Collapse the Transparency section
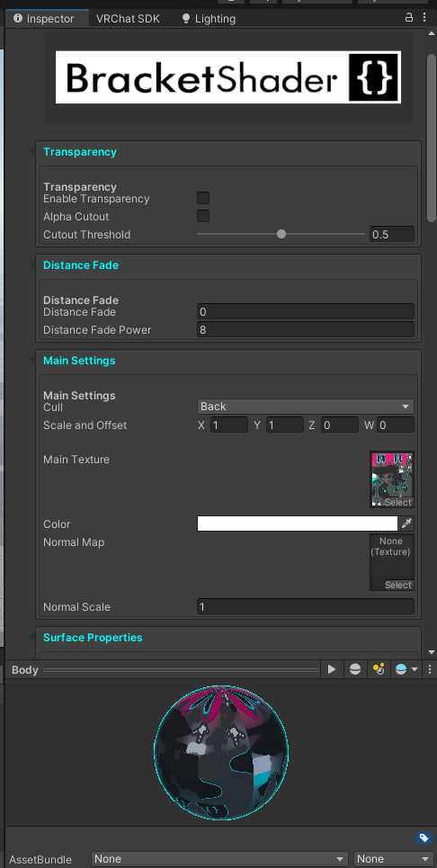Image resolution: width=437 pixels, height=868 pixels. 32,152
